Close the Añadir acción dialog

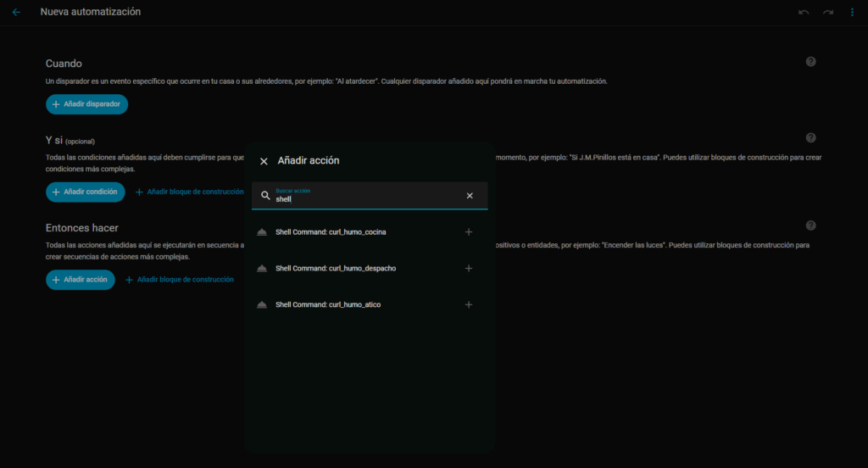click(x=264, y=161)
